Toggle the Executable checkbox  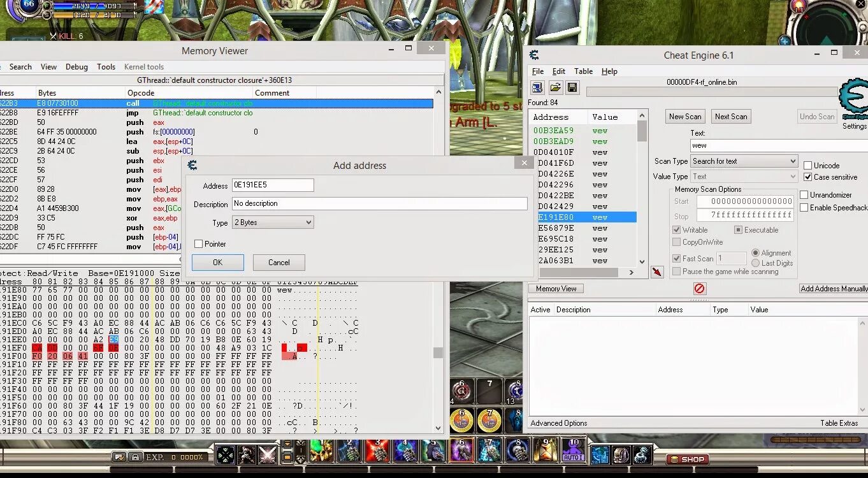click(739, 230)
